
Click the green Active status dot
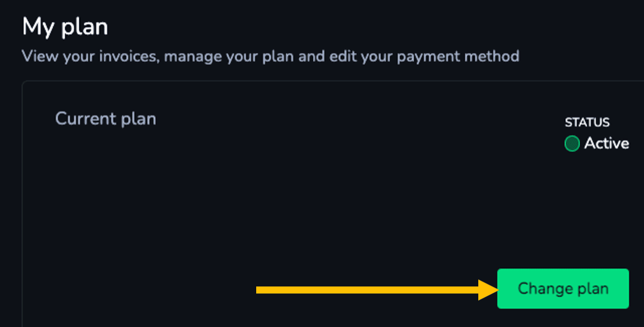572,144
